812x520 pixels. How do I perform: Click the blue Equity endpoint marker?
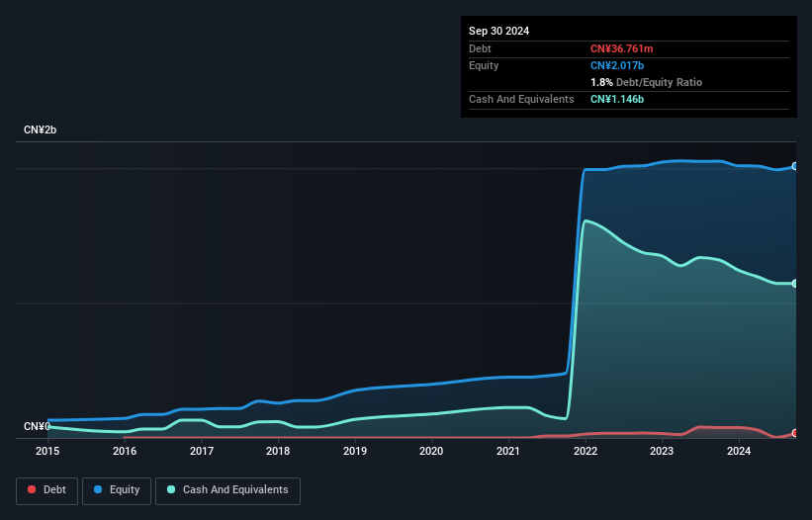point(795,166)
